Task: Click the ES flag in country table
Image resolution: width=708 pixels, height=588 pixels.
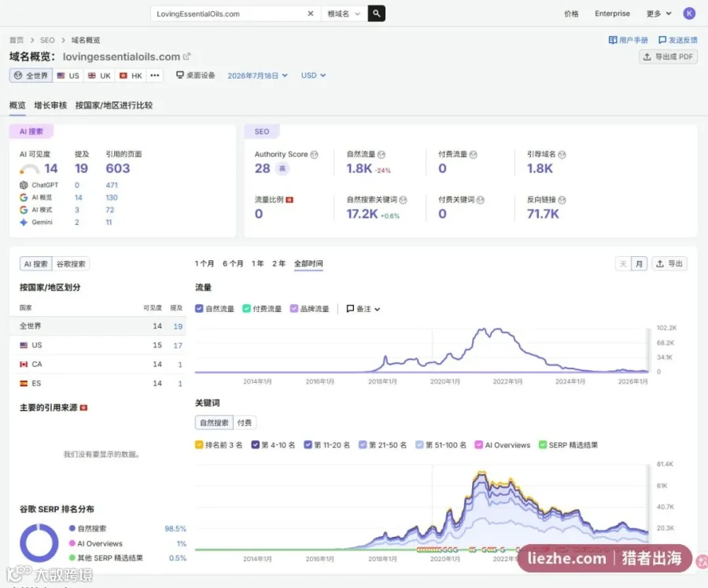Action: [x=24, y=383]
